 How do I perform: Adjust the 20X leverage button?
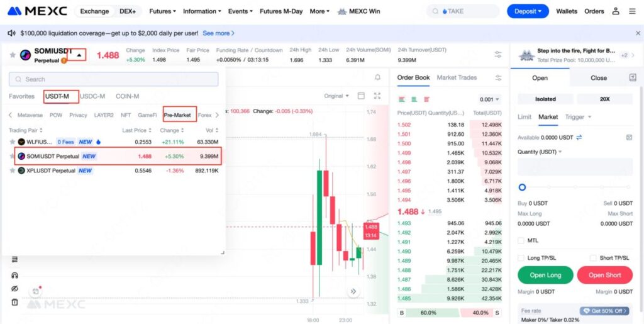point(604,99)
